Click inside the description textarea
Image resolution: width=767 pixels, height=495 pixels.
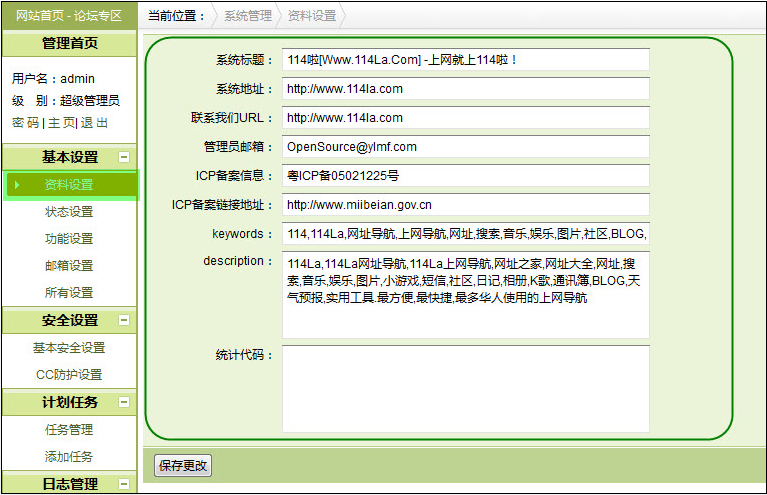466,295
